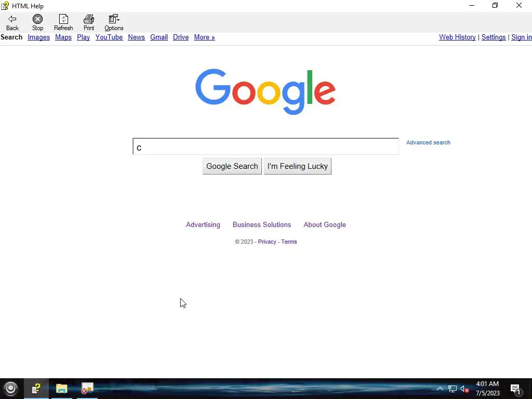Open the Play link
The height and width of the screenshot is (399, 532).
pos(84,37)
